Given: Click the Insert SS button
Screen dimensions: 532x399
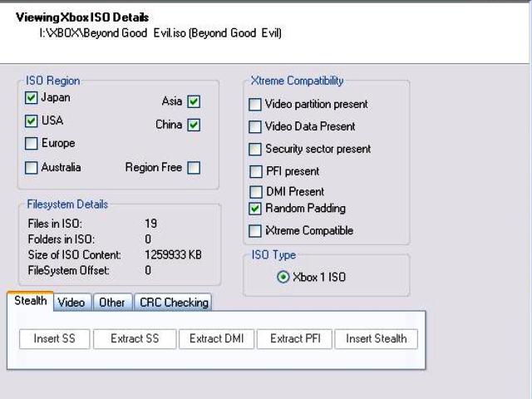Looking at the screenshot, I should [55, 338].
